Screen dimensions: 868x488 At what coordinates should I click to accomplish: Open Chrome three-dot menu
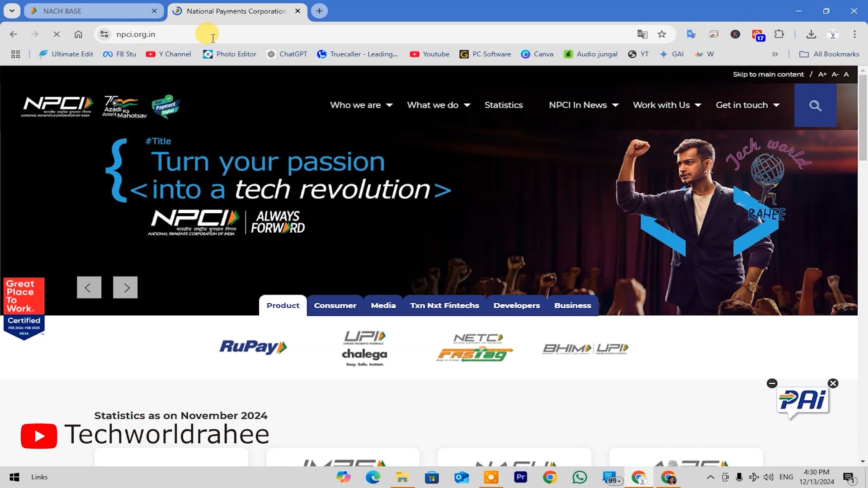click(854, 34)
